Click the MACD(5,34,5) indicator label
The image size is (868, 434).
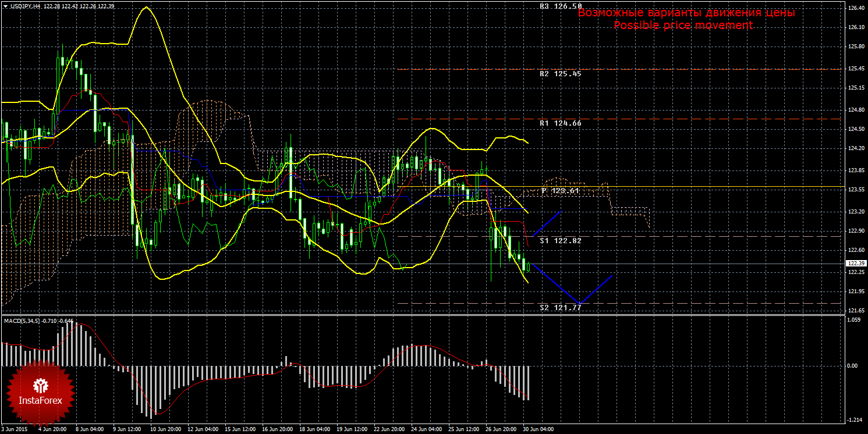[x=23, y=321]
